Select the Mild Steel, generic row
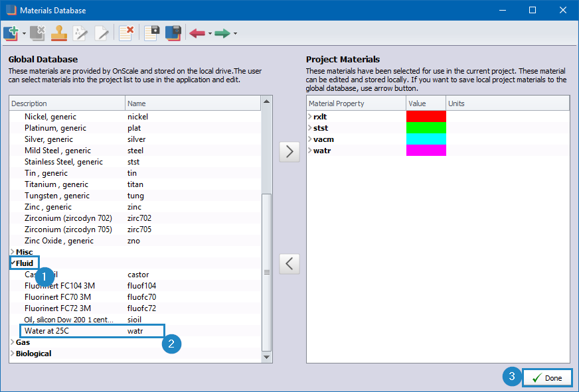 [135, 151]
